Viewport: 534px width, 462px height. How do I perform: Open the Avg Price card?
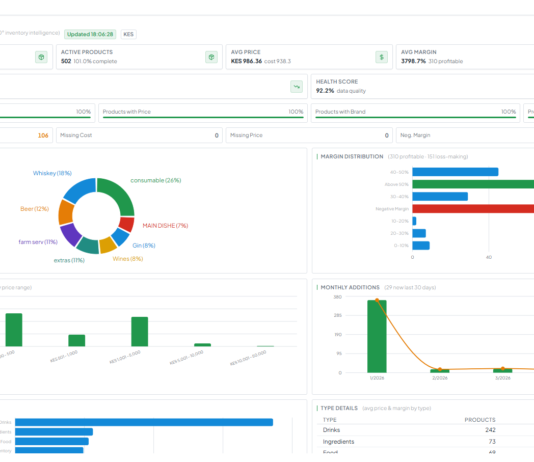pos(309,57)
